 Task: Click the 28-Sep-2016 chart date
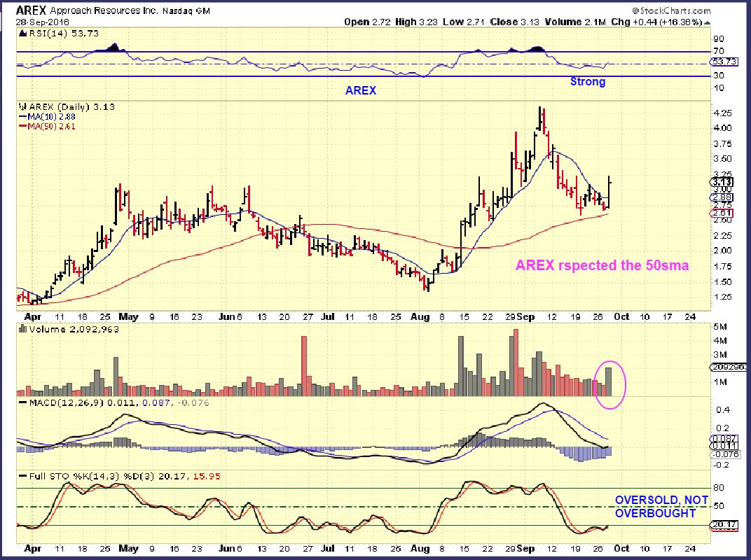pyautogui.click(x=43, y=22)
